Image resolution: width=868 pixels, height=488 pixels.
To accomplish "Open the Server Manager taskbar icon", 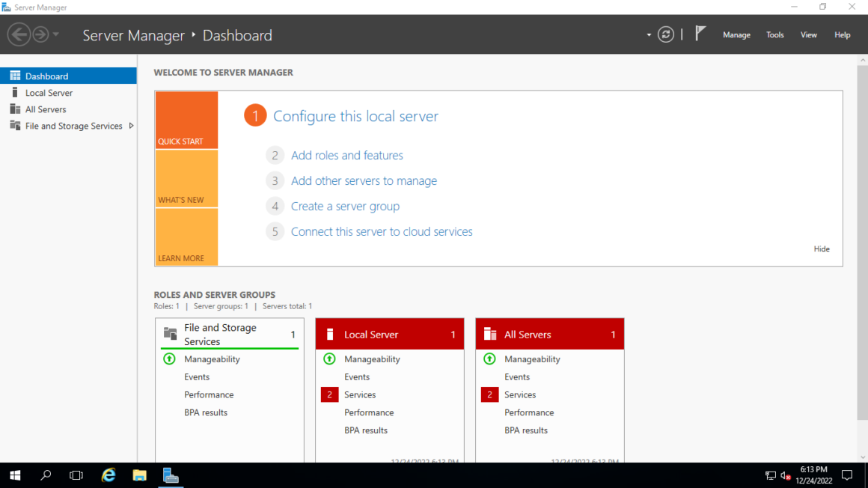I will [x=171, y=475].
